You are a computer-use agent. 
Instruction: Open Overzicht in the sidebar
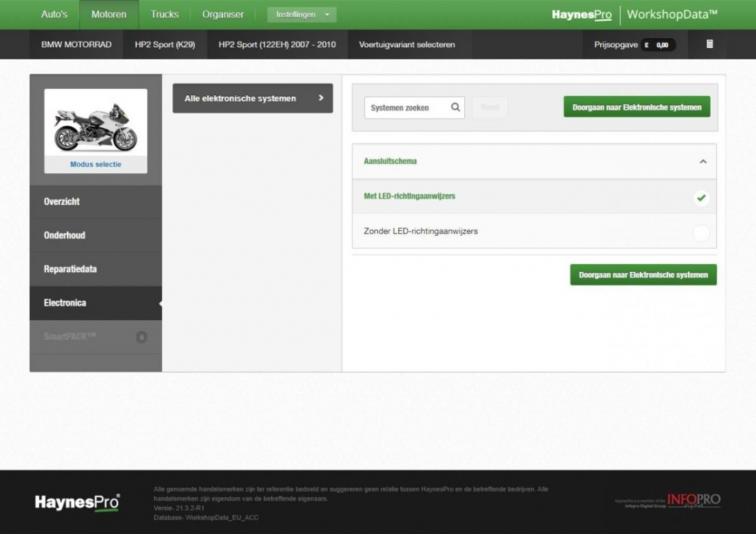coord(96,202)
